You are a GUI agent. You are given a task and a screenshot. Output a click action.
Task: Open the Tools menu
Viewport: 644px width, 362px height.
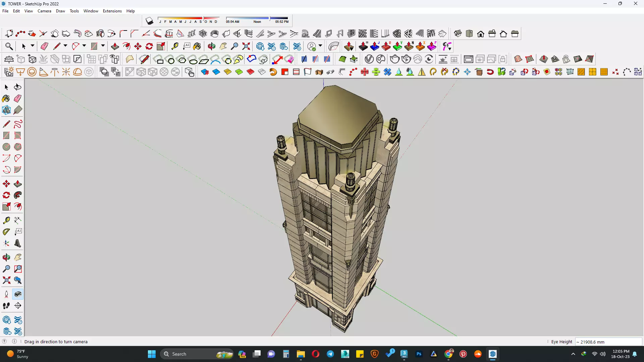point(74,11)
